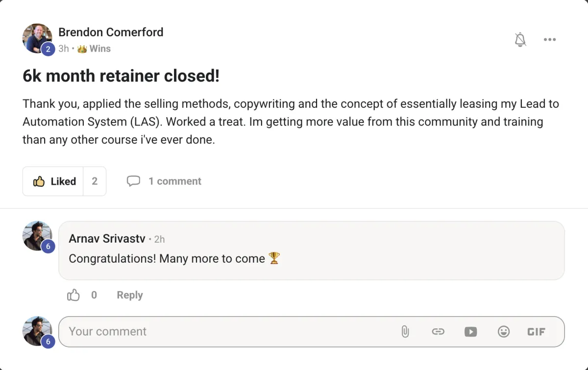Add a video with the play icon

(470, 332)
